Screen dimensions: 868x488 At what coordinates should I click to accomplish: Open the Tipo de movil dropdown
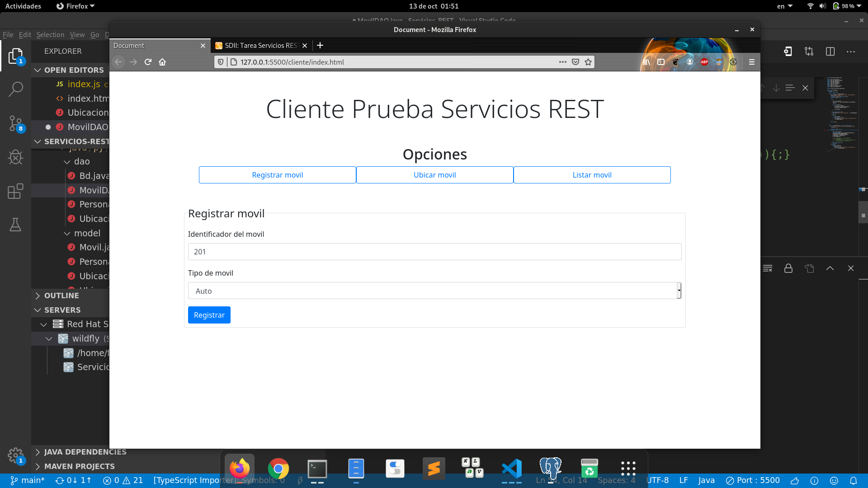tap(434, 291)
